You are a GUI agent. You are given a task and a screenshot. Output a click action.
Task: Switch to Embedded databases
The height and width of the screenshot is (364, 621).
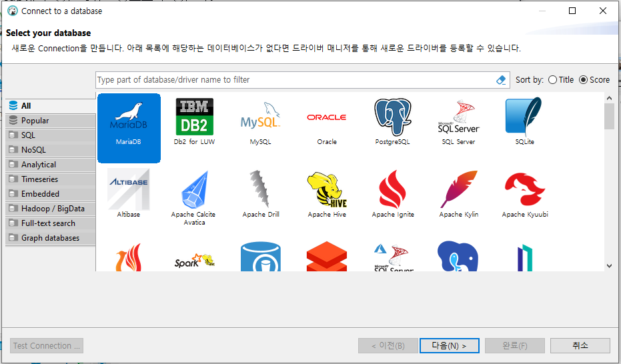pos(51,193)
